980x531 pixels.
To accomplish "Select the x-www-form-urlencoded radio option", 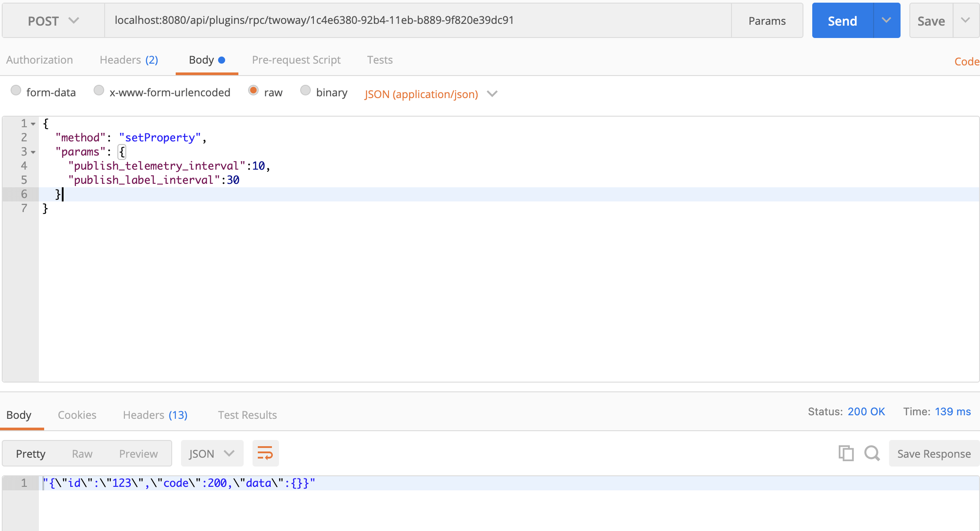I will click(99, 91).
